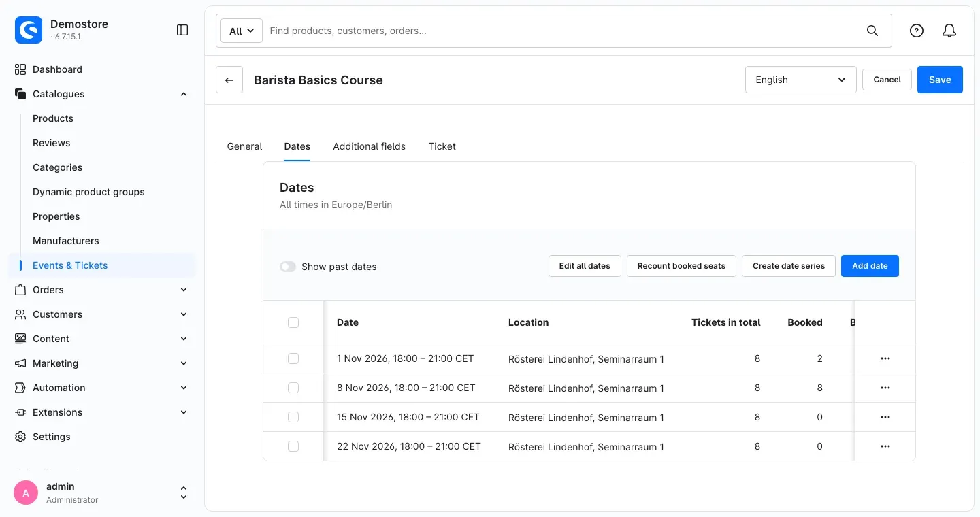Check the 22 Nov 2026 row checkbox
The width and height of the screenshot is (980, 517).
293,446
